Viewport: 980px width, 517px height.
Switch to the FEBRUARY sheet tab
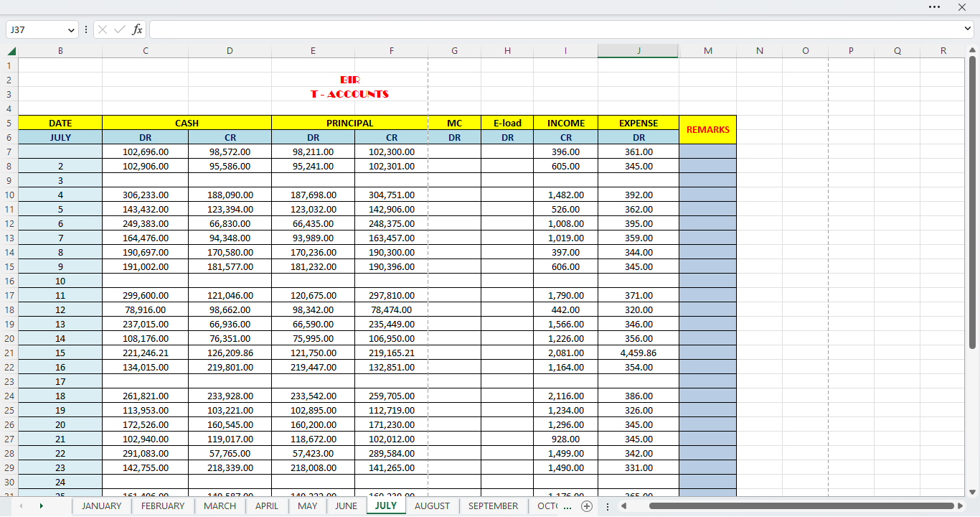(x=163, y=506)
